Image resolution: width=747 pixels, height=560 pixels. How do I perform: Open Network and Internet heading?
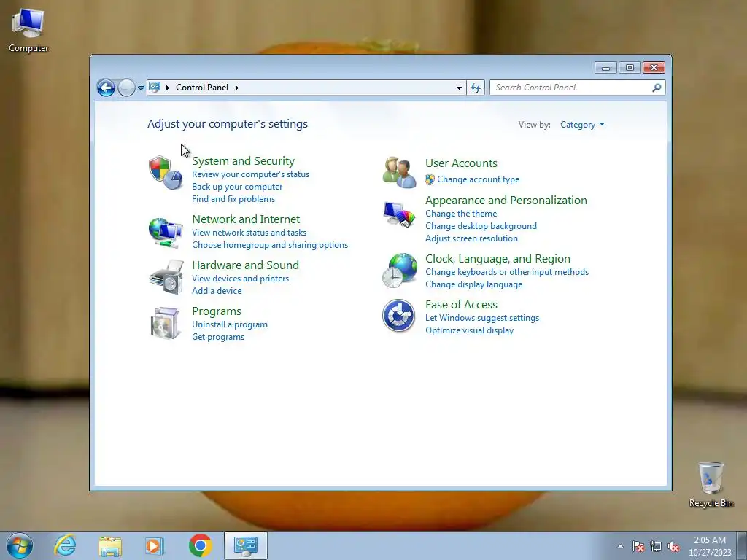click(246, 219)
